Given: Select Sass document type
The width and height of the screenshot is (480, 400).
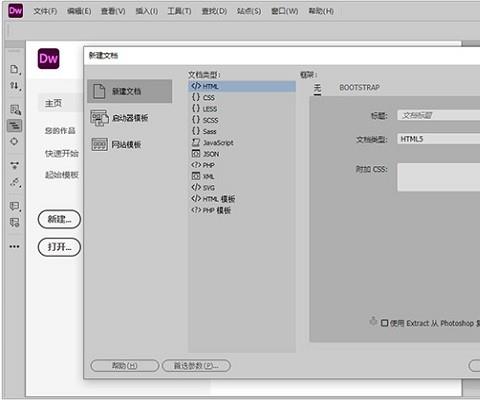Looking at the screenshot, I should pos(242,131).
